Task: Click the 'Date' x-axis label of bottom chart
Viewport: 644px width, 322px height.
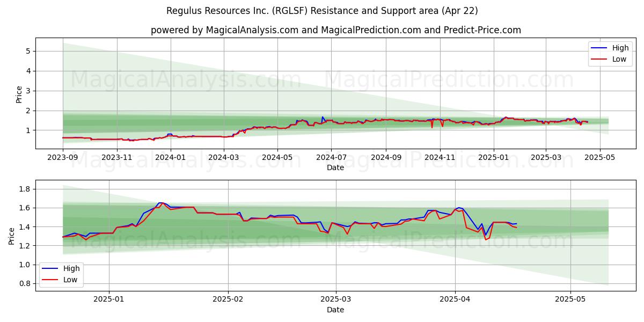Action: (x=335, y=310)
